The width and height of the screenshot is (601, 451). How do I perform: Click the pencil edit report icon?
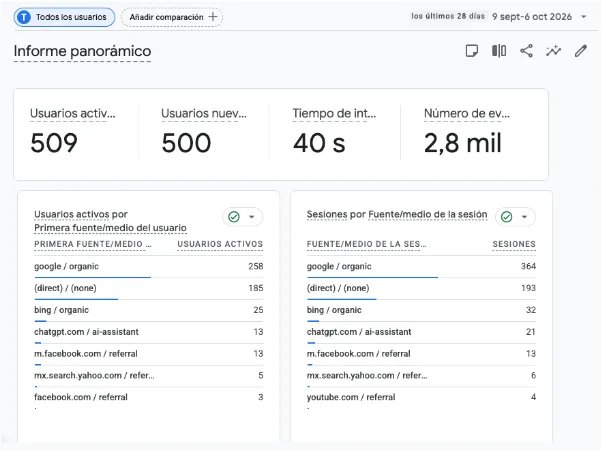coord(581,51)
